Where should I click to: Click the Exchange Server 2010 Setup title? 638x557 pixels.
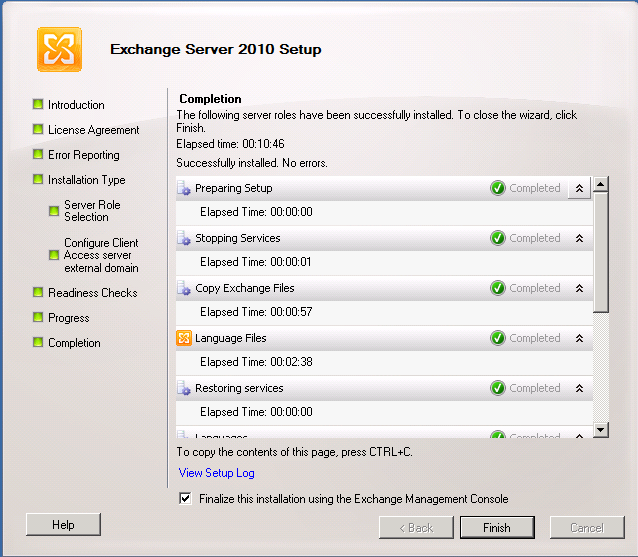click(216, 49)
